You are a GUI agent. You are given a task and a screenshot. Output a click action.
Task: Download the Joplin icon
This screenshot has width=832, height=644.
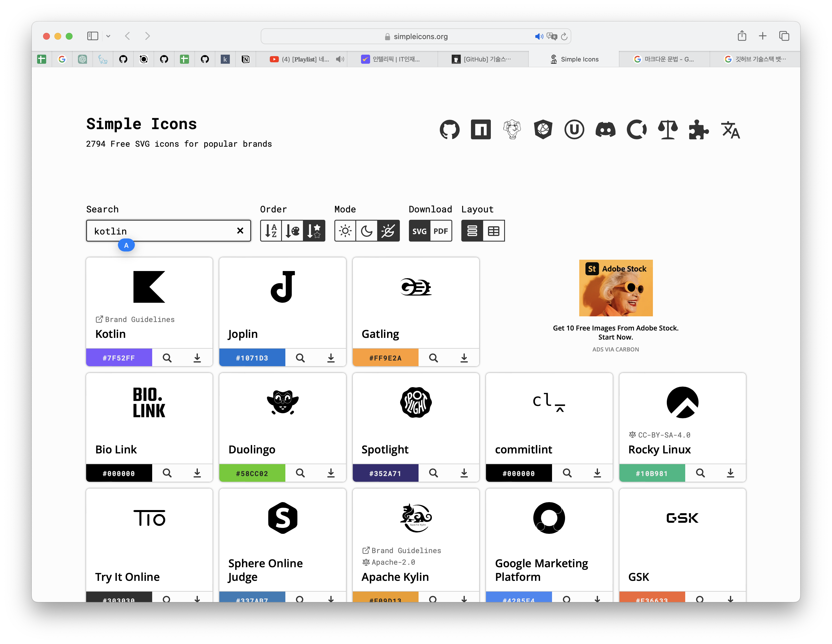(x=331, y=358)
